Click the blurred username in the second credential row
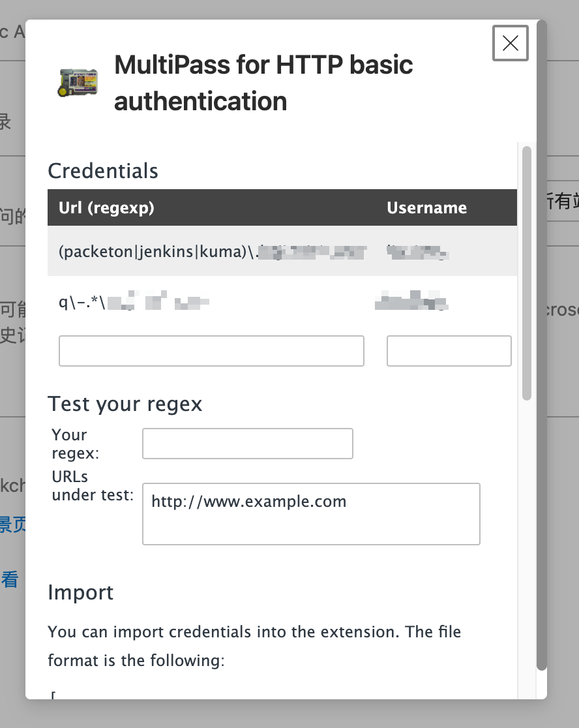This screenshot has height=728, width=579. (x=412, y=302)
